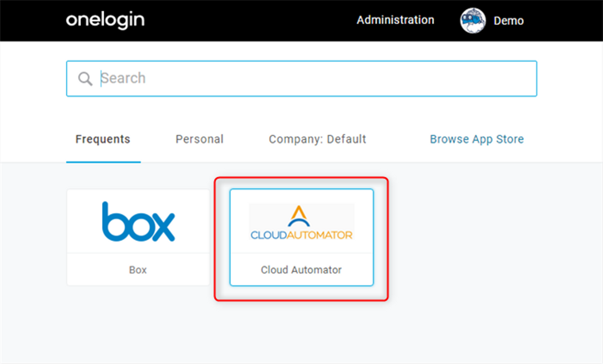603x364 pixels.
Task: Open the Administration menu
Action: click(395, 20)
